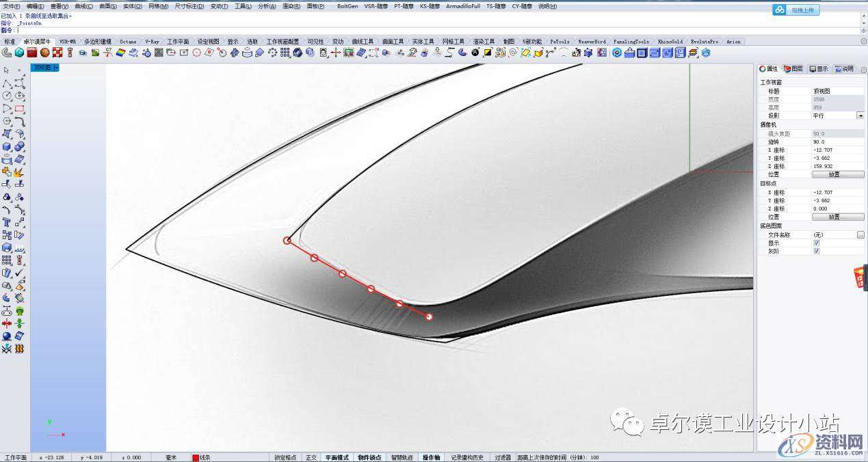Viewport: 868px width, 462px height.
Task: Click the target point 放置 button
Action: [837, 217]
